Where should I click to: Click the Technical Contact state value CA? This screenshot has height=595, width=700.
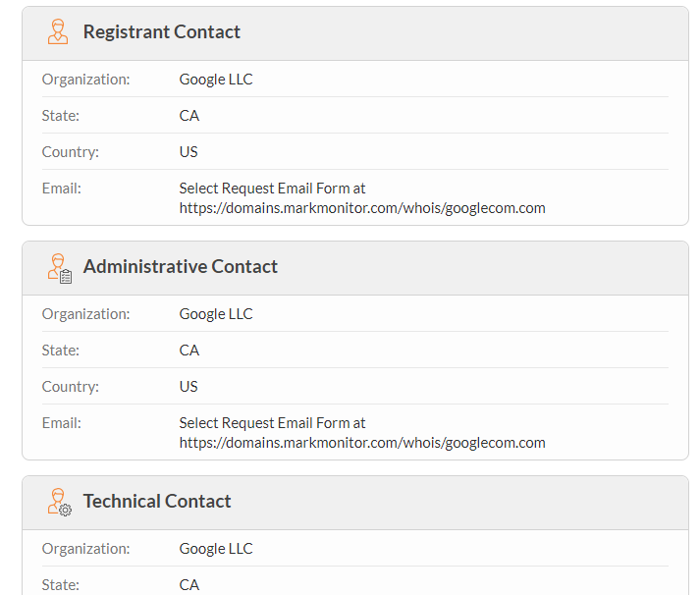189,585
